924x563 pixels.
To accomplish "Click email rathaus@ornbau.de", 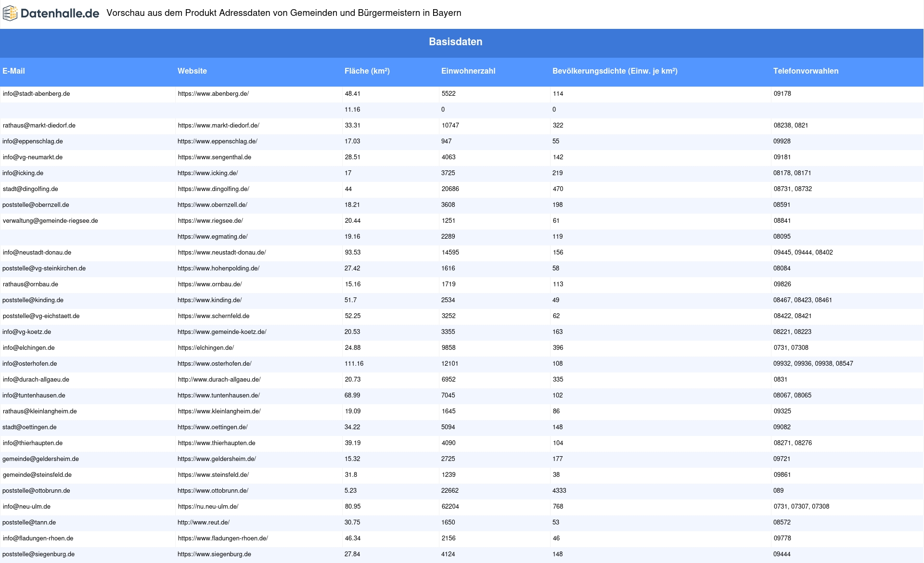I will pos(31,284).
